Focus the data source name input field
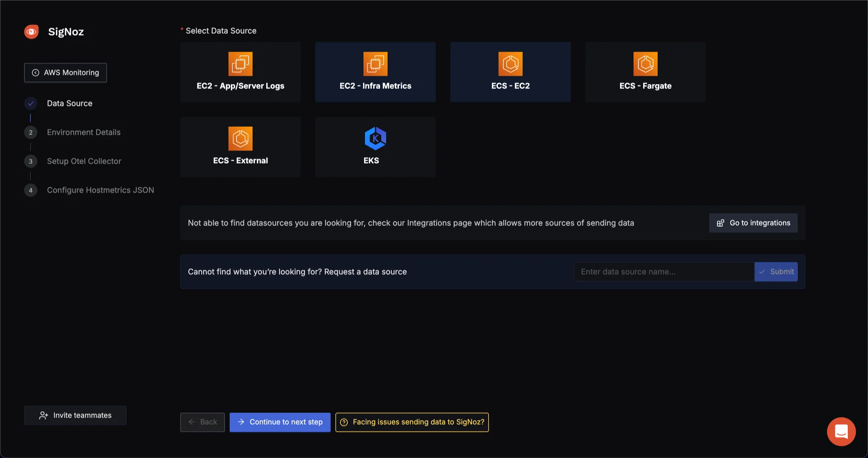The width and height of the screenshot is (868, 458). (664, 272)
